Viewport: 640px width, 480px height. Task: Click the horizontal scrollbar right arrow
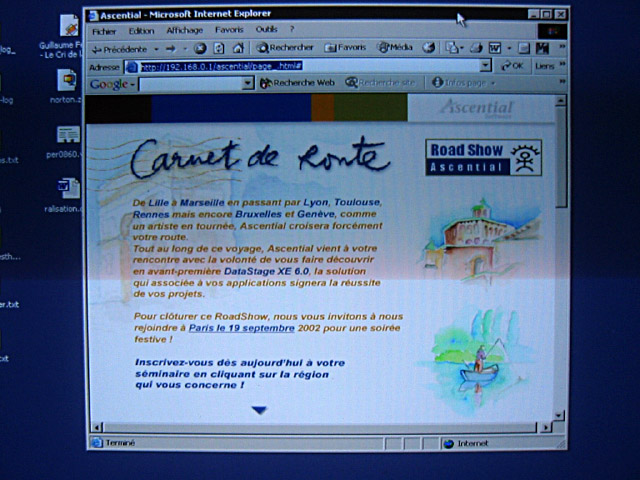pos(546,427)
